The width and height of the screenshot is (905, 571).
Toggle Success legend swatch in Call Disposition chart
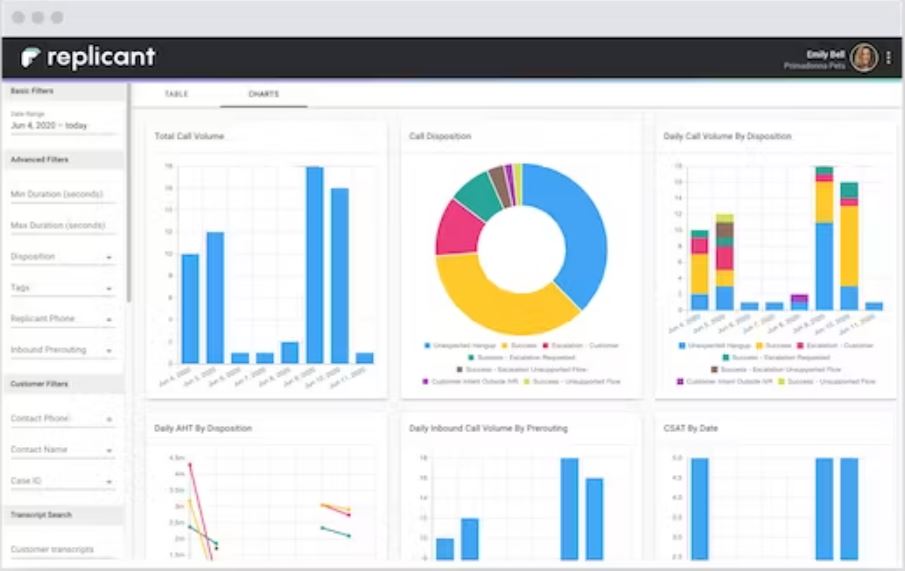pyautogui.click(x=504, y=345)
